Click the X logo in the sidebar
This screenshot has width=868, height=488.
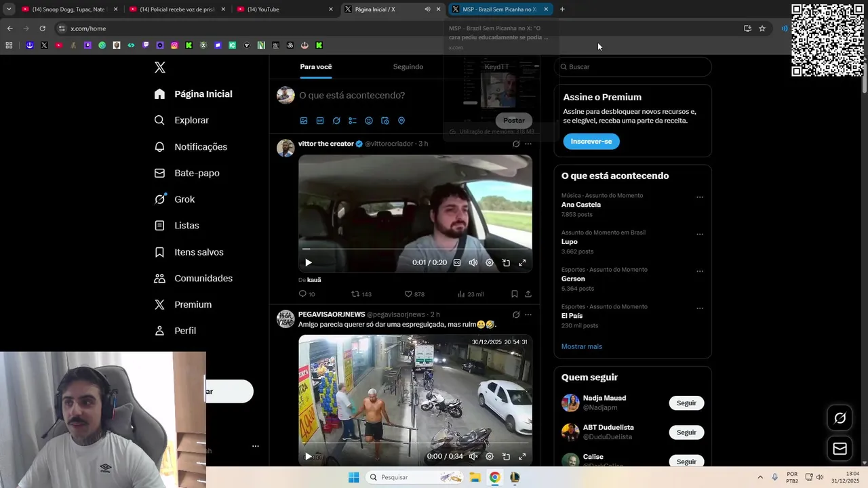[160, 67]
